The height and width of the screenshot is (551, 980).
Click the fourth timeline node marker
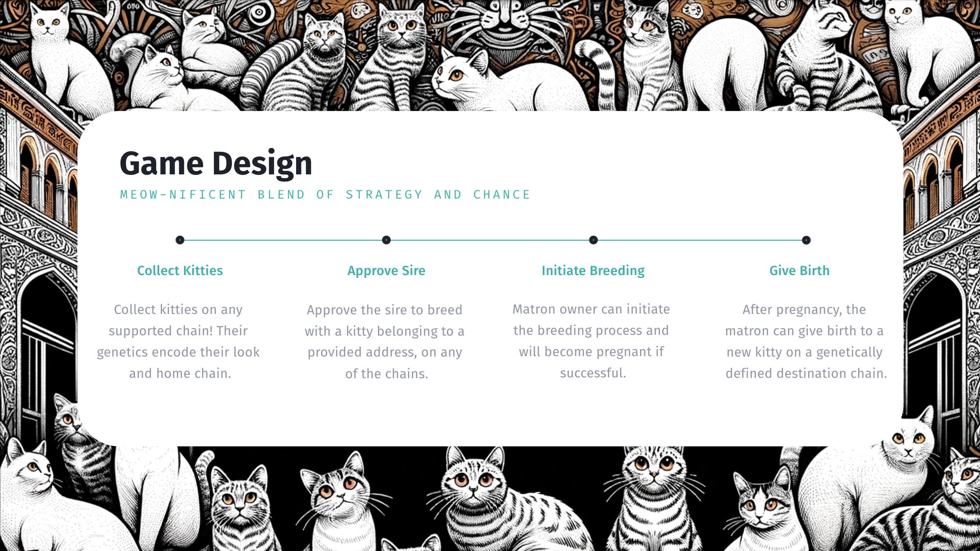[x=806, y=239]
